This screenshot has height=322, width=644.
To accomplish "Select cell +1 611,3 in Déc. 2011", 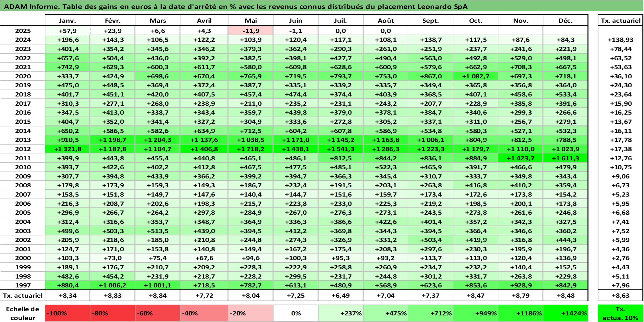I will point(565,158).
